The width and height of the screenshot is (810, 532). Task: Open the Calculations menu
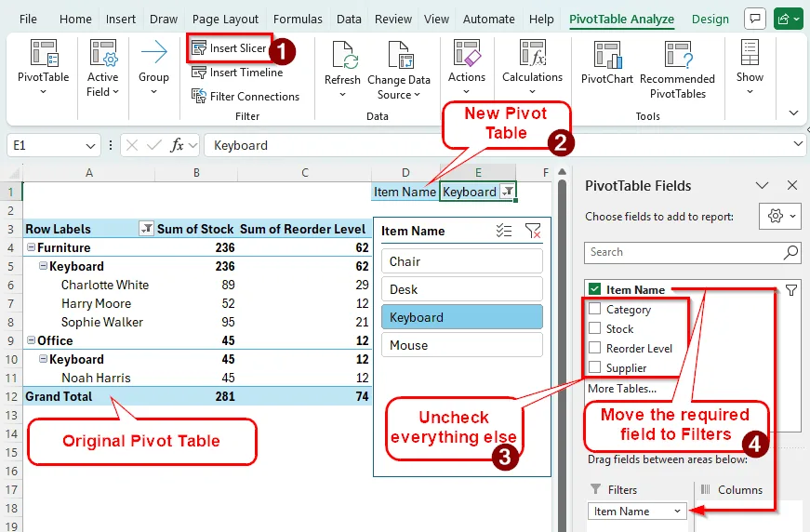click(x=532, y=67)
